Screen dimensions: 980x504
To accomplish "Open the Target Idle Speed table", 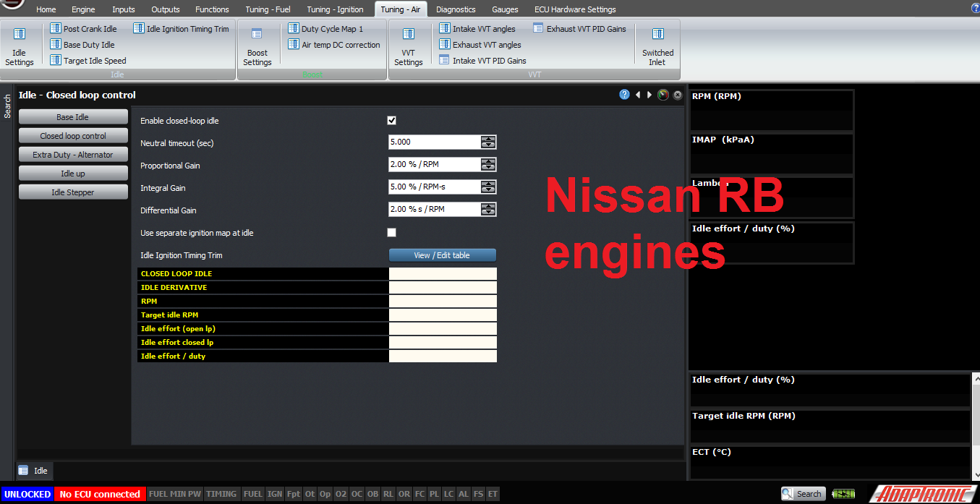I will (88, 61).
